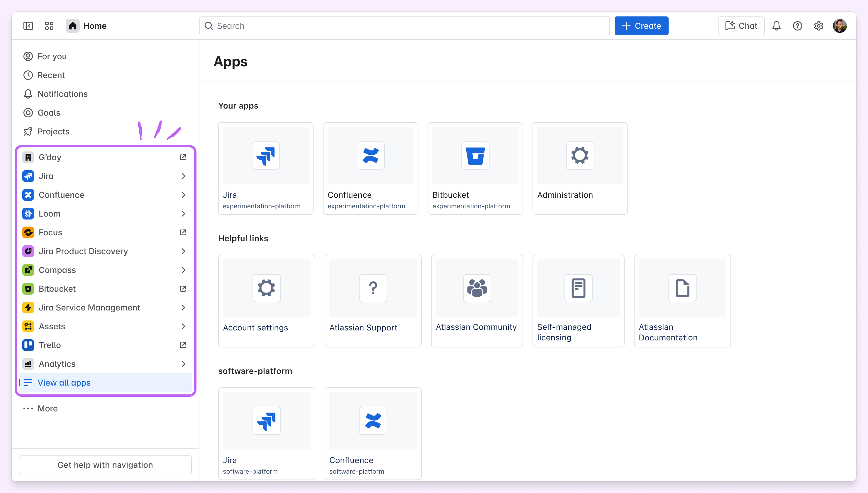Open the Chat button
The width and height of the screenshot is (868, 493).
pyautogui.click(x=741, y=26)
